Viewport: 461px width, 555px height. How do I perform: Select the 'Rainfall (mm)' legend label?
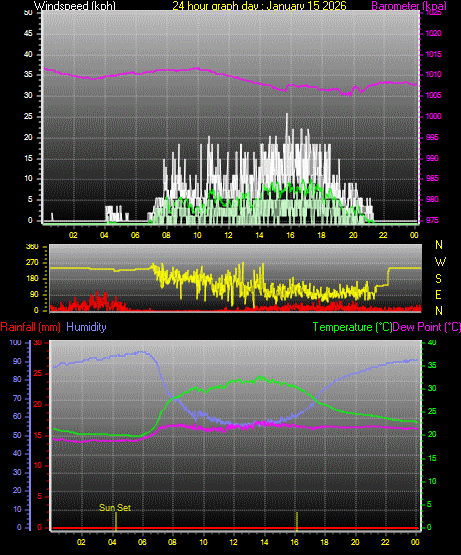tap(30, 327)
